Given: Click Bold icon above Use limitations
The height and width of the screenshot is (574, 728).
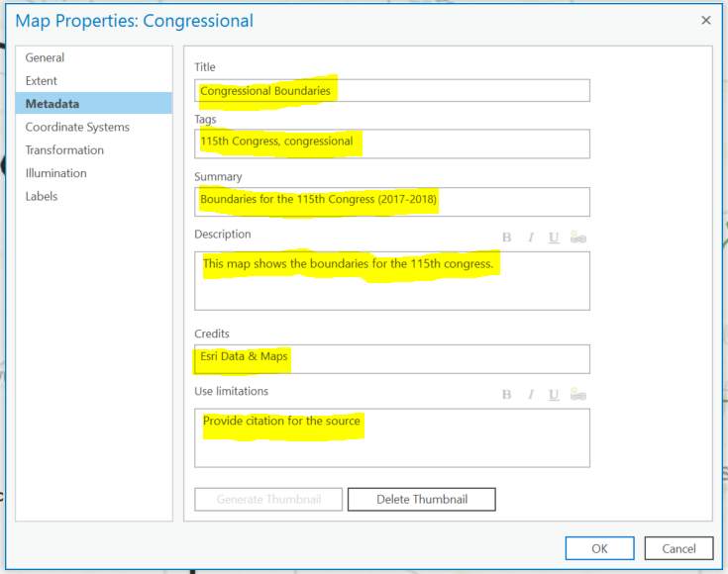Looking at the screenshot, I should click(506, 395).
